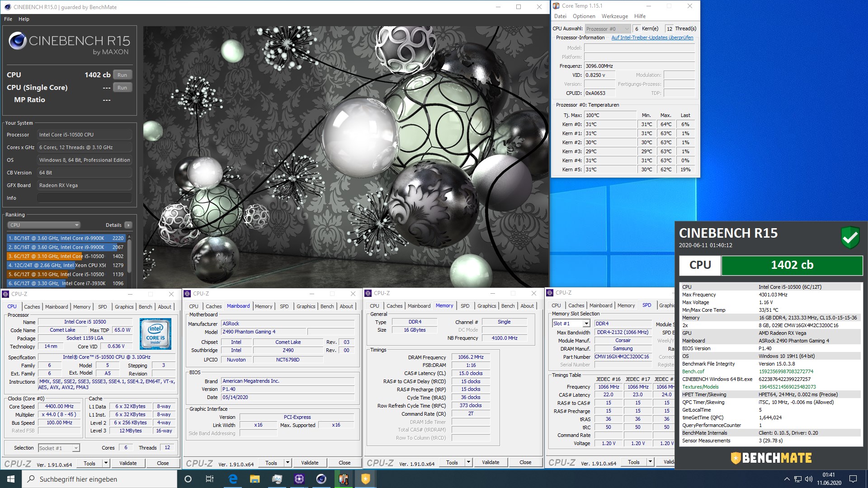This screenshot has width=868, height=488.
Task: Select the ranking row with score 2220
Action: [66, 238]
